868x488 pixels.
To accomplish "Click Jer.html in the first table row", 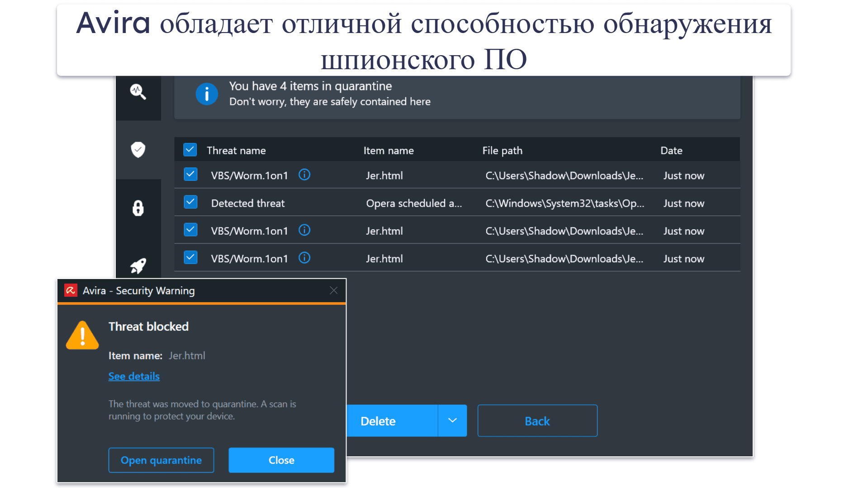I will click(x=384, y=175).
